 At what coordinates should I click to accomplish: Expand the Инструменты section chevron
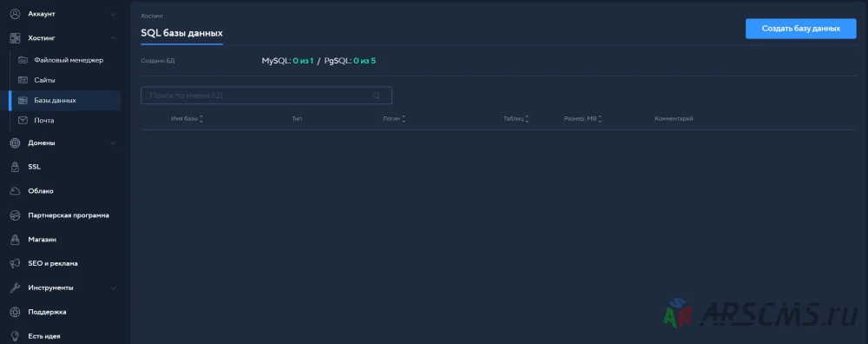(x=114, y=288)
